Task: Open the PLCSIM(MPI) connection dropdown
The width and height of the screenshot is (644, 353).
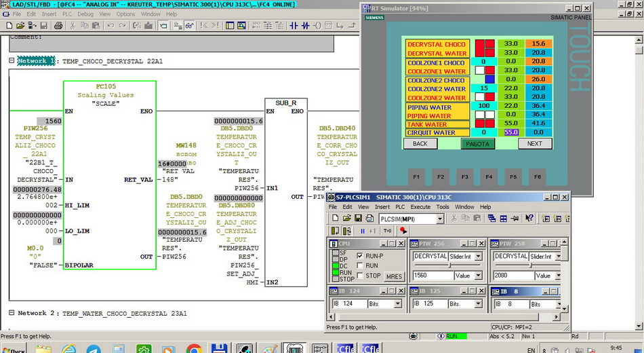Action: point(440,219)
